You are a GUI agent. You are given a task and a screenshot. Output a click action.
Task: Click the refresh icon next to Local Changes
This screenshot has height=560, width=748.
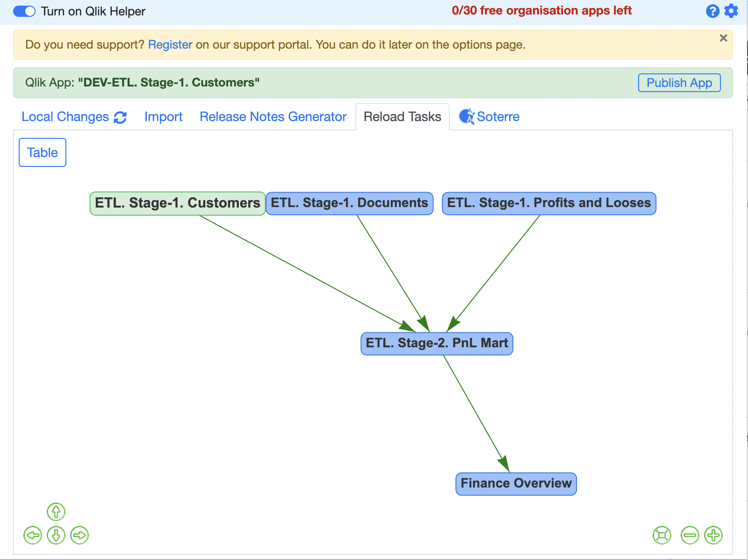(x=121, y=117)
